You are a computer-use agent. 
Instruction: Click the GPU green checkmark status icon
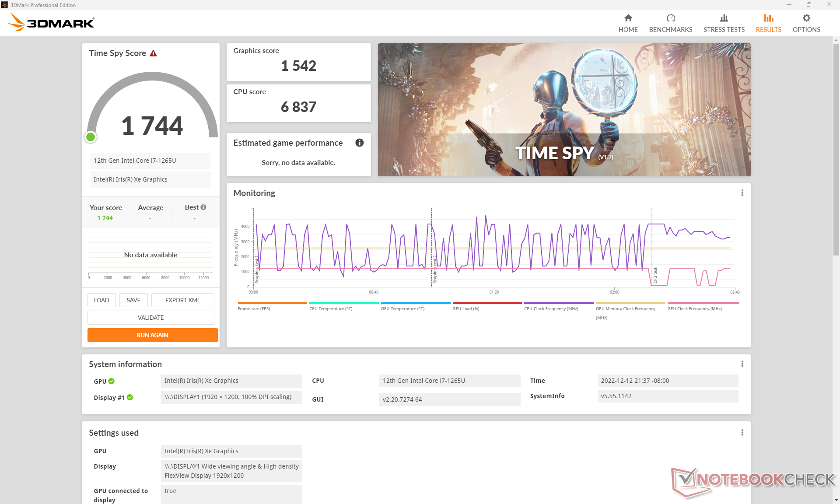pos(112,381)
